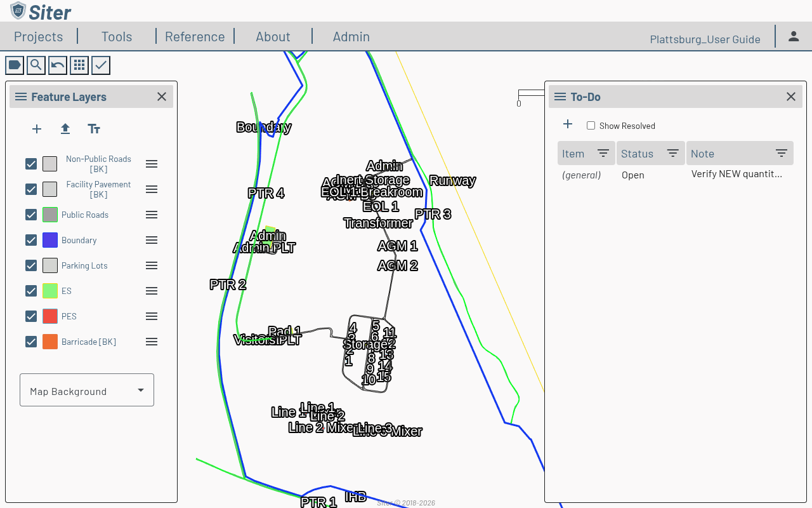Click the blue Boundary layer color swatch
This screenshot has height=508, width=812.
pyautogui.click(x=50, y=240)
